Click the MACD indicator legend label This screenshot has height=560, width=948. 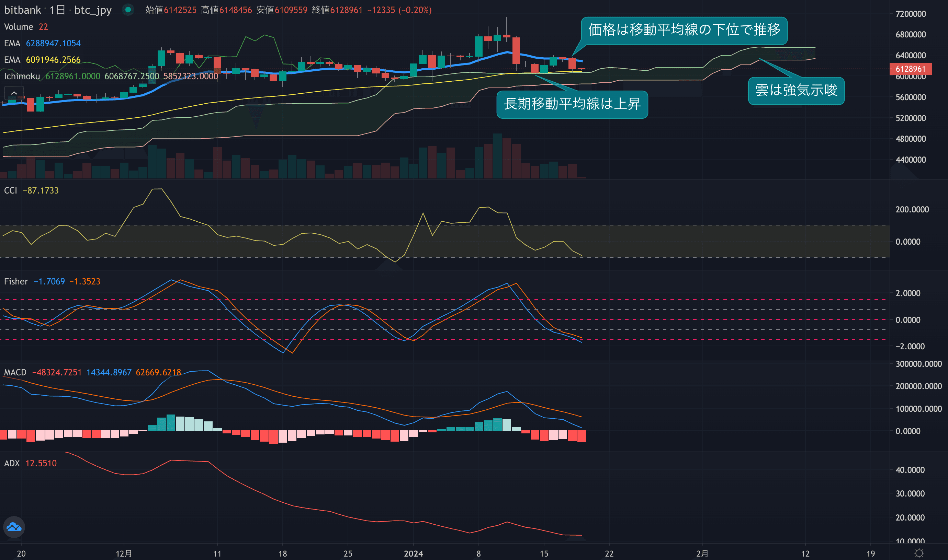click(x=15, y=372)
